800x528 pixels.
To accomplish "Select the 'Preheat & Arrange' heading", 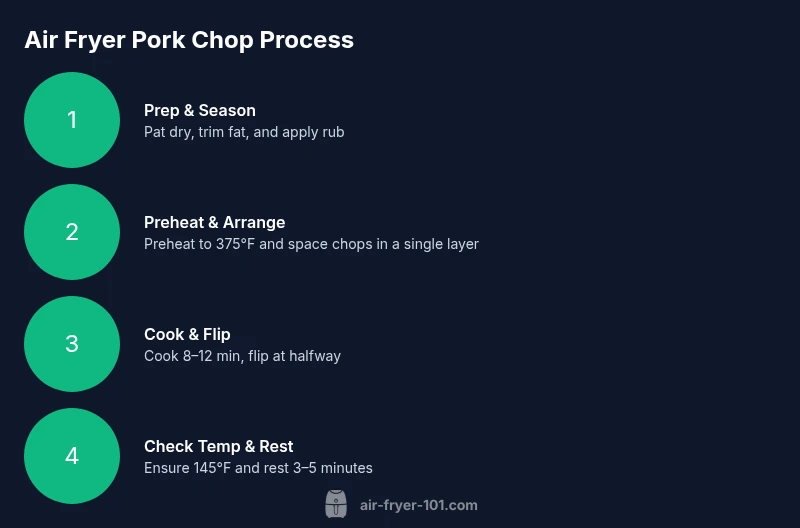I will point(214,222).
